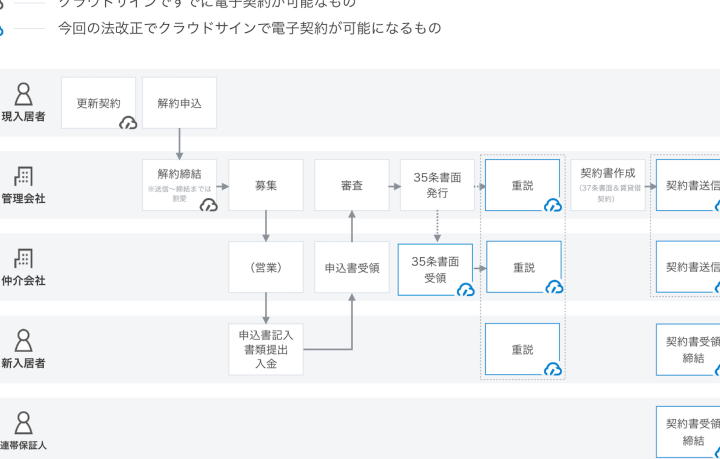The width and height of the screenshot is (720, 459).
Task: Click the note ※送信〜締結までは割愛
Action: tap(180, 193)
